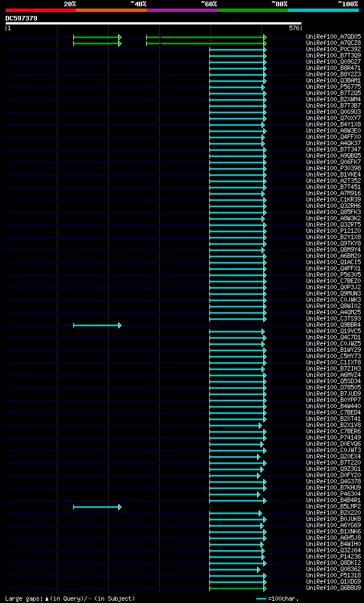Click hit label UniRef100_Q9TKY8

pos(333,244)
